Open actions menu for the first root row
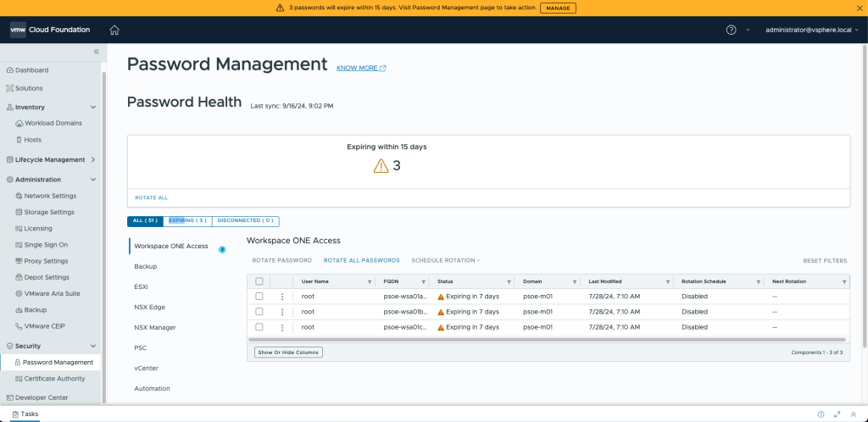This screenshot has height=422, width=868. coord(281,297)
